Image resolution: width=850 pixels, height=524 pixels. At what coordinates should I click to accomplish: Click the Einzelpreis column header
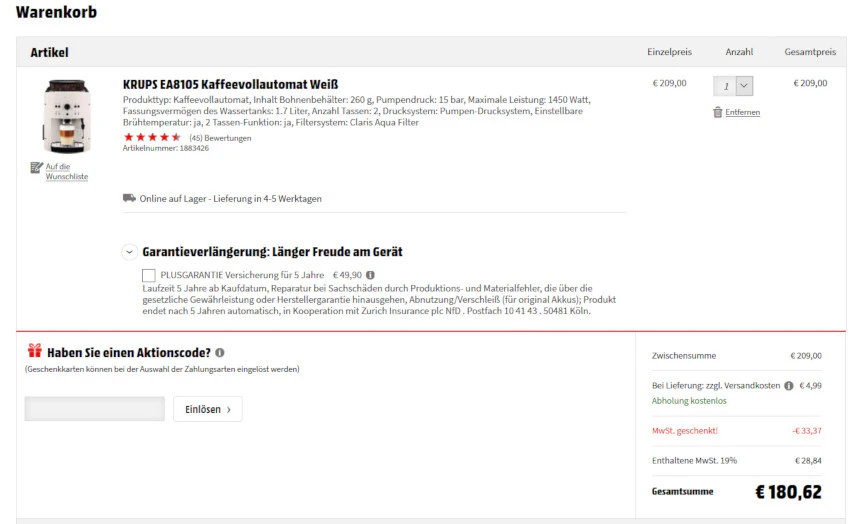(x=669, y=52)
